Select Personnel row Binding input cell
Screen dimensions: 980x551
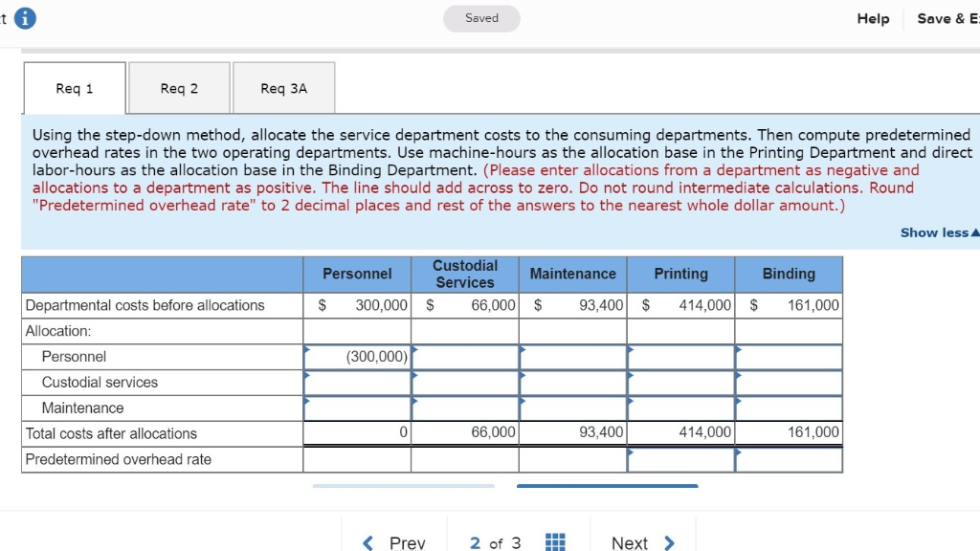(789, 357)
